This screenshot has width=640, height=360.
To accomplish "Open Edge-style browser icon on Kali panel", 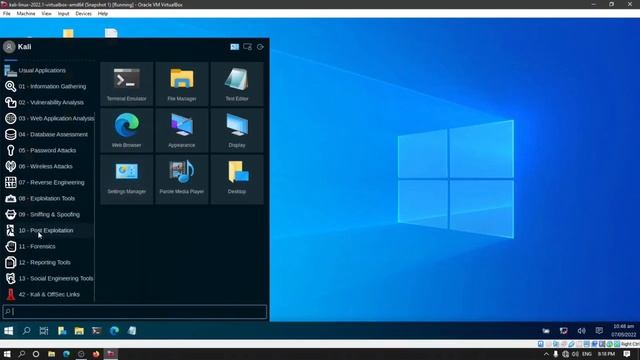I will (x=114, y=331).
